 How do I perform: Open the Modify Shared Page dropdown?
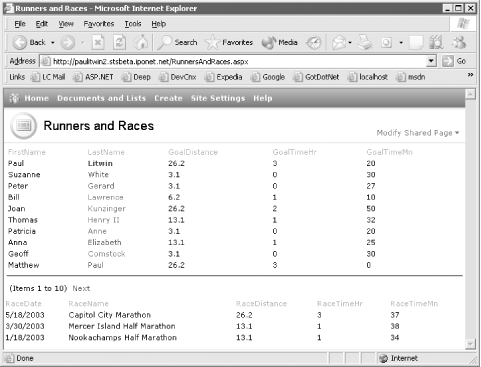pos(418,133)
